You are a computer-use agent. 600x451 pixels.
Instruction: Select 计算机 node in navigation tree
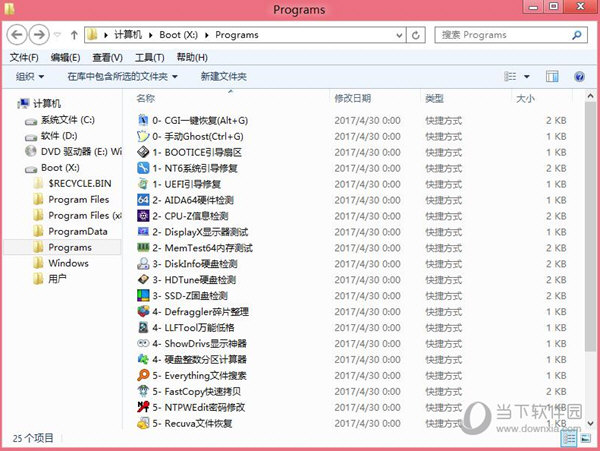coord(46,104)
